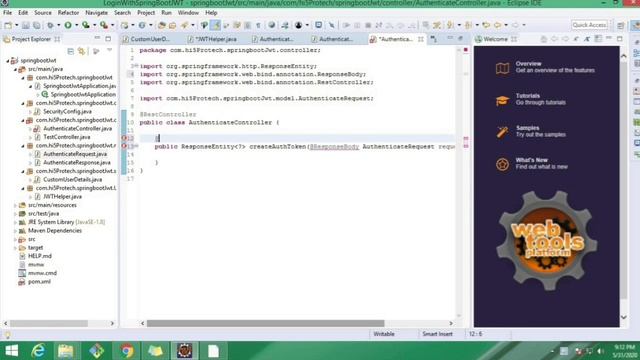Select HELP.md in Project Explorer
The image size is (640, 360).
coord(40,256)
